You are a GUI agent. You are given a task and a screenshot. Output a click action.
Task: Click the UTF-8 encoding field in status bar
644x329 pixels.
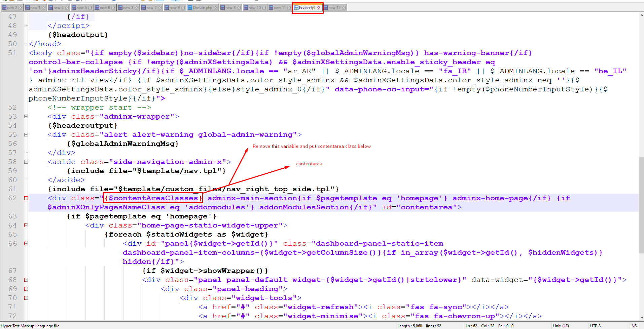tap(595, 326)
